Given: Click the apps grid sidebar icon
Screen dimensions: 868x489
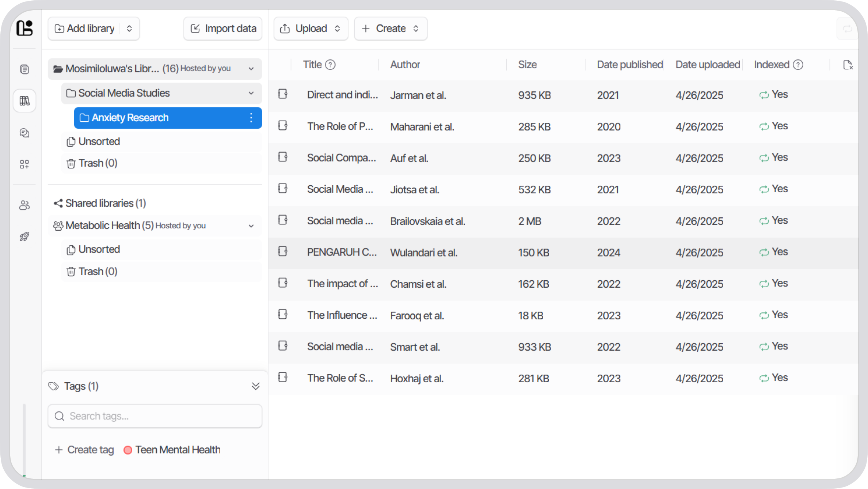Looking at the screenshot, I should (24, 164).
